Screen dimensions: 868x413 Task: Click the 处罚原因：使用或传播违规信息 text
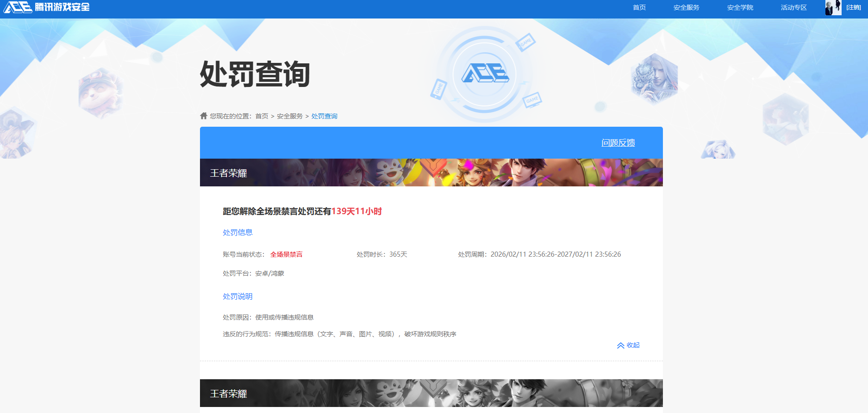coord(268,317)
